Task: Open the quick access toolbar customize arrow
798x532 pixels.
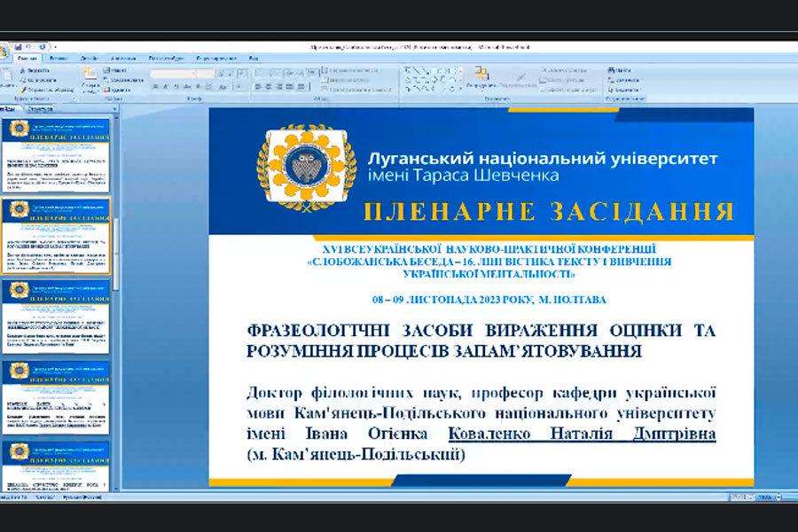Action: [x=55, y=47]
